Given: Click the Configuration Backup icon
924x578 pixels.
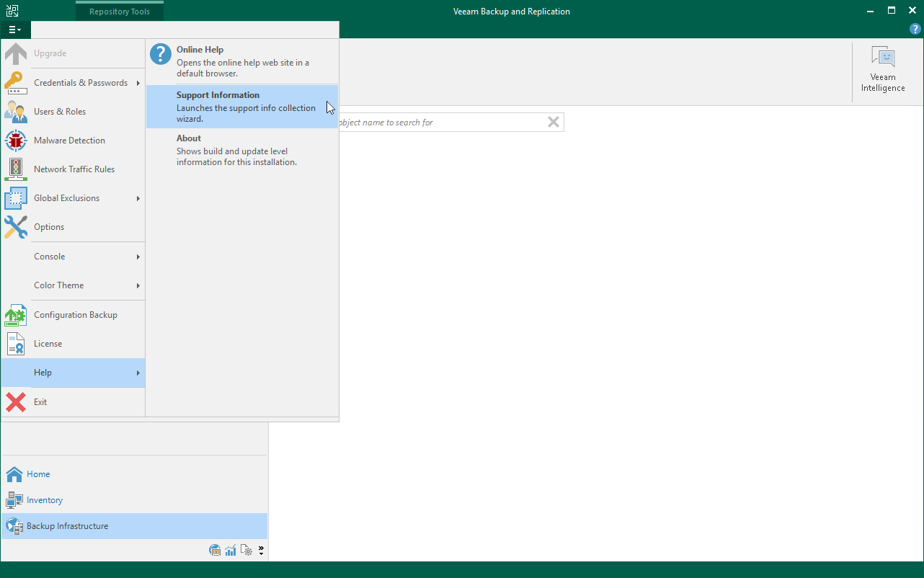Looking at the screenshot, I should click(x=16, y=315).
